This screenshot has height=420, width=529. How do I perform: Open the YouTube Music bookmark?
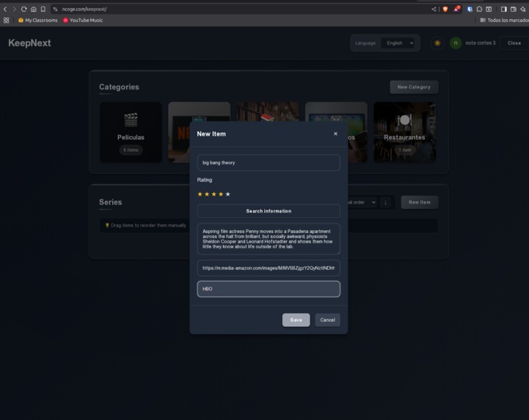pos(83,21)
